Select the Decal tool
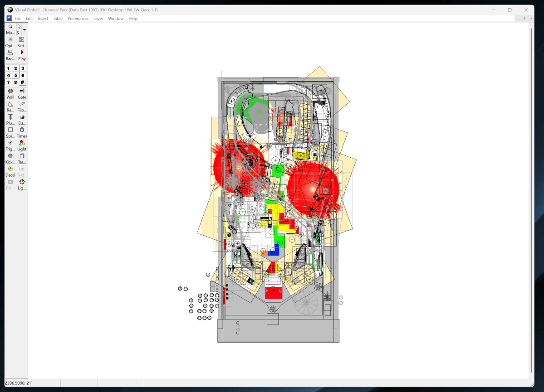The height and width of the screenshot is (392, 544). click(10, 172)
